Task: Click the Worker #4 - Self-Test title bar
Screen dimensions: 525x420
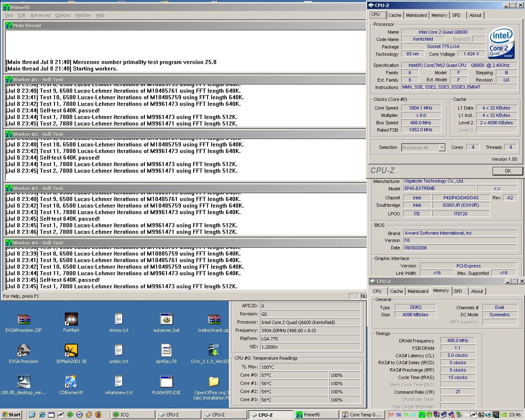Action: pos(185,243)
